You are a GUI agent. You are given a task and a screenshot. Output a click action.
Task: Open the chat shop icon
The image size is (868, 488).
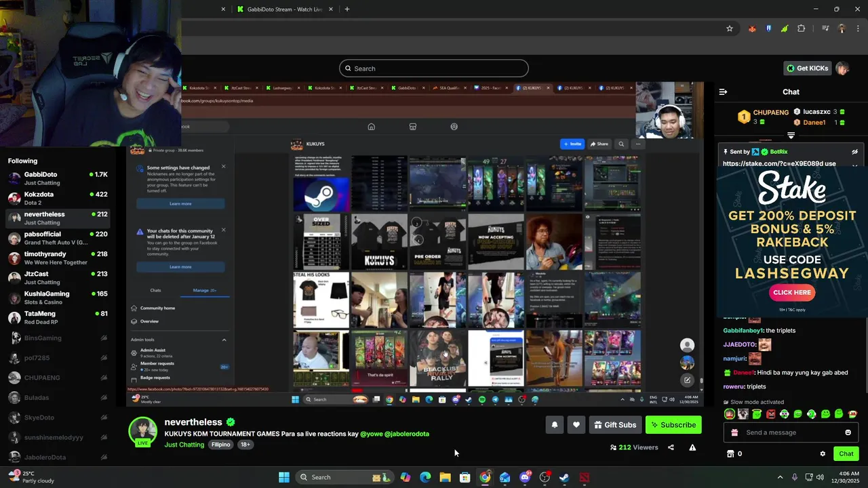click(730, 453)
